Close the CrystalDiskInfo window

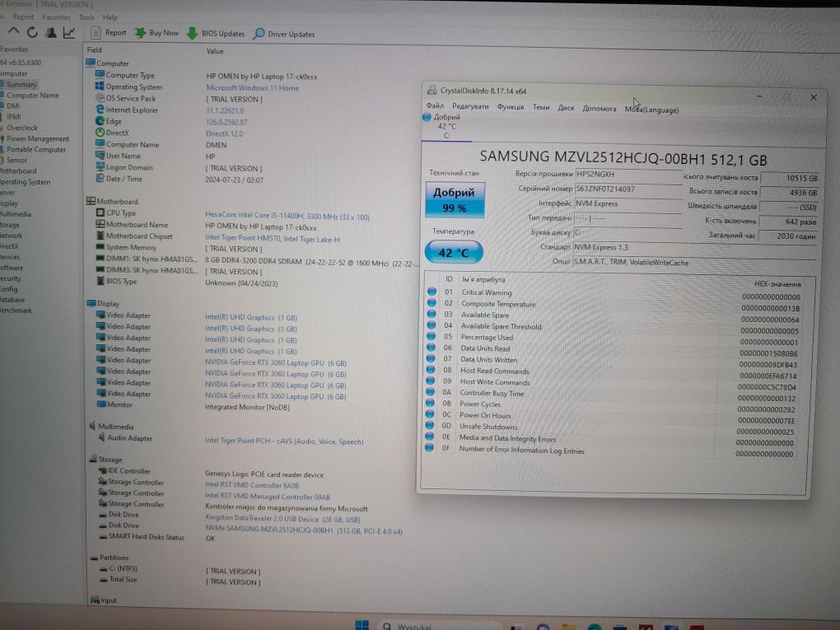[x=814, y=97]
